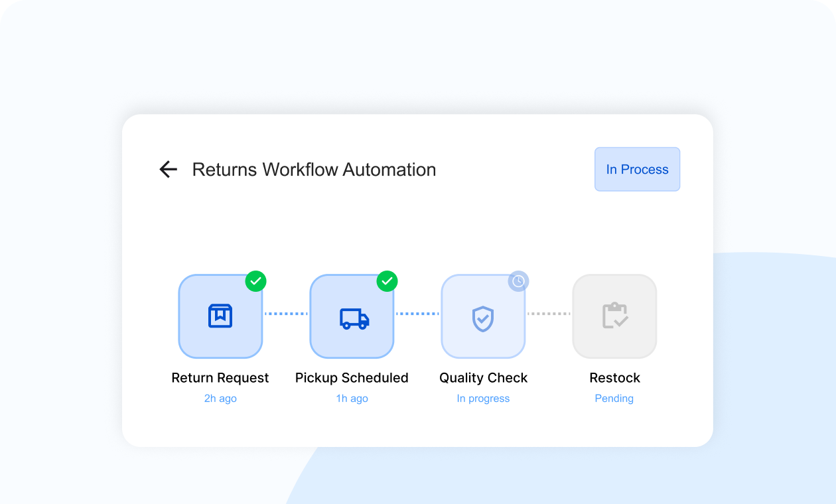Select the Return Request package icon
The height and width of the screenshot is (504, 836).
[220, 316]
